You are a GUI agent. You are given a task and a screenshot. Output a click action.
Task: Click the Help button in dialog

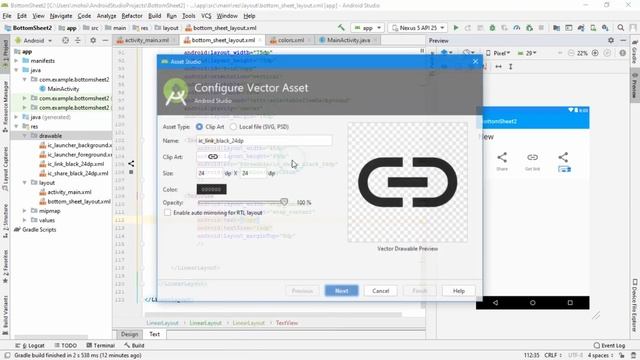(x=458, y=291)
